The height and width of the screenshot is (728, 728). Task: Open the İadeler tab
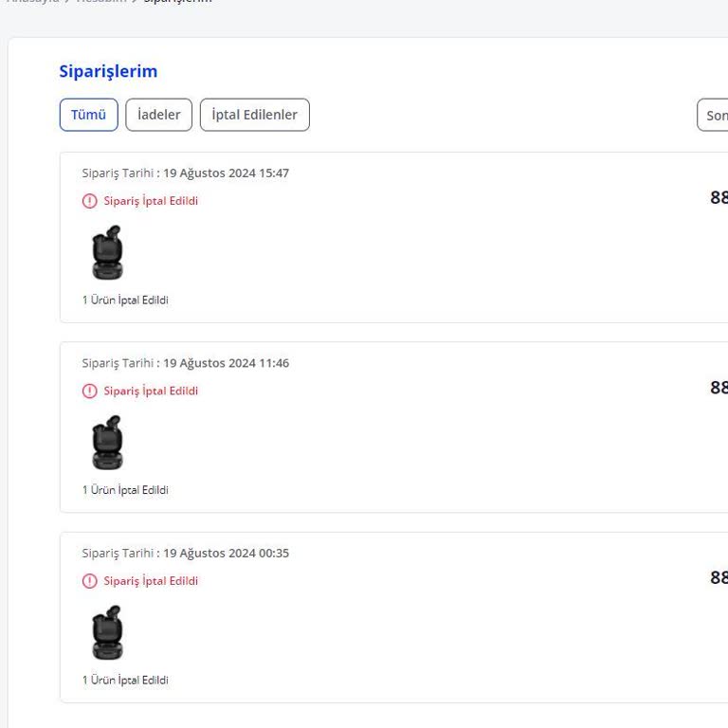tap(159, 115)
